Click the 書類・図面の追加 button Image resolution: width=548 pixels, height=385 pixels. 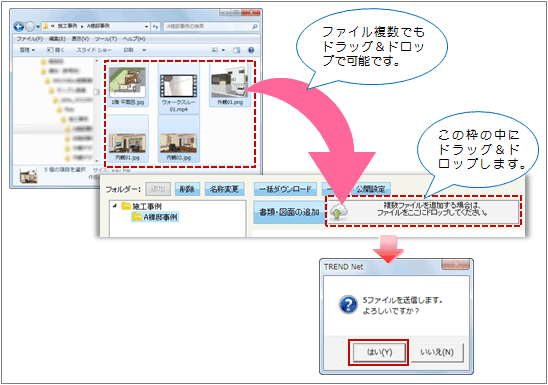[x=289, y=212]
